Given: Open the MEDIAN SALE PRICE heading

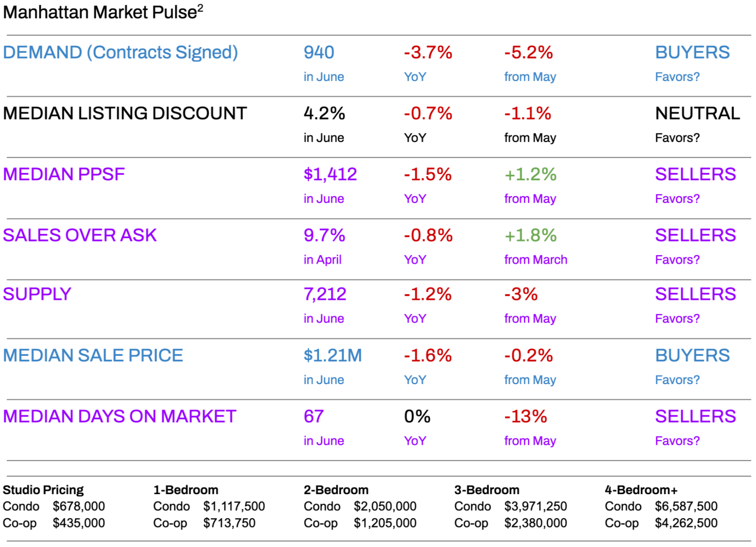Looking at the screenshot, I should click(x=93, y=355).
